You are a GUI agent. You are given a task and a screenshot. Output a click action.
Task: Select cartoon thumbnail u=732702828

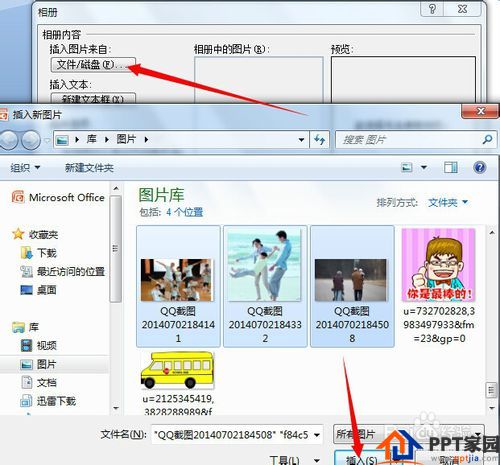439,286
